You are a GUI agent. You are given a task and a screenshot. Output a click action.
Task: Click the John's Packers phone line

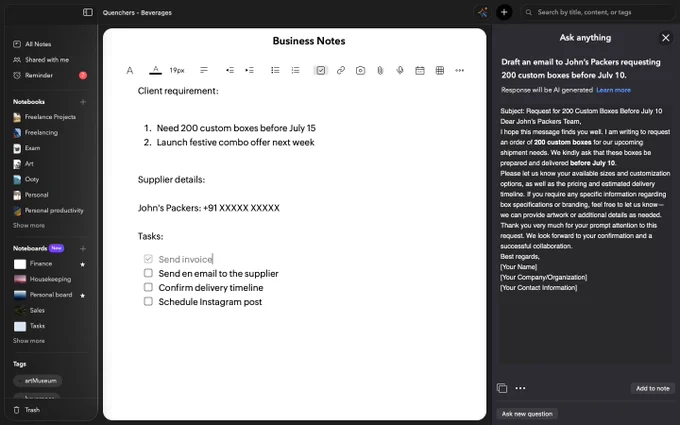tap(209, 208)
